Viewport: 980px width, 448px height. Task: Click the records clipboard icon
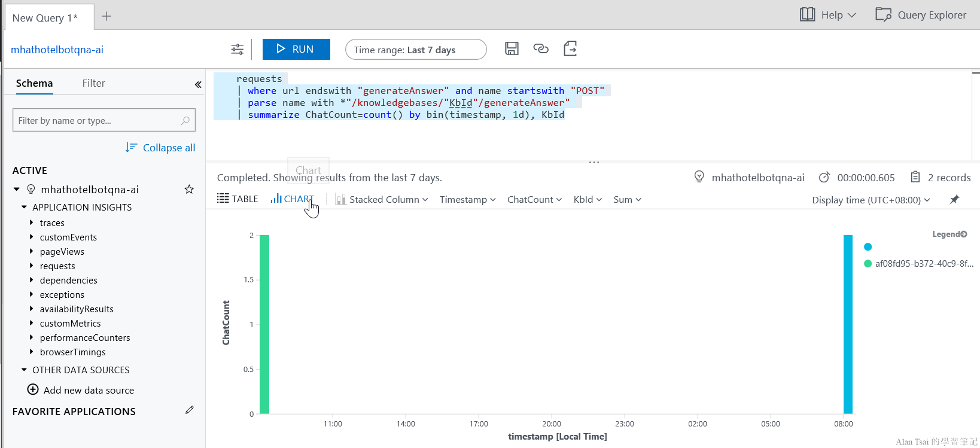[915, 177]
